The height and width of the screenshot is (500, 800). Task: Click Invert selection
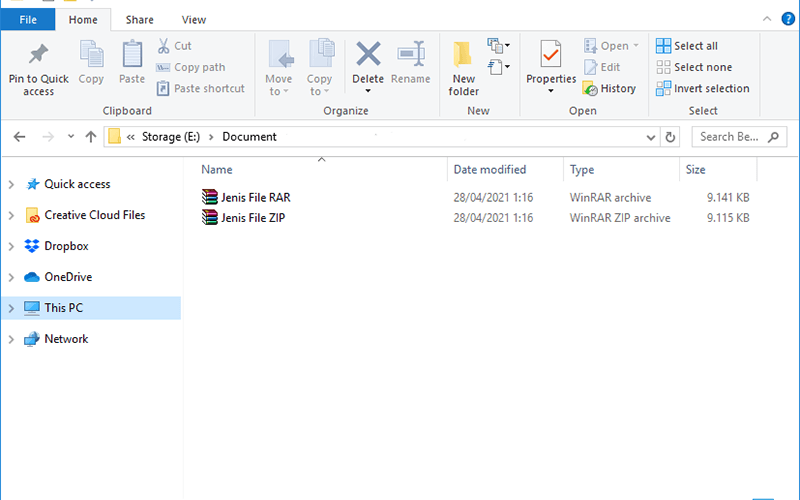[703, 89]
